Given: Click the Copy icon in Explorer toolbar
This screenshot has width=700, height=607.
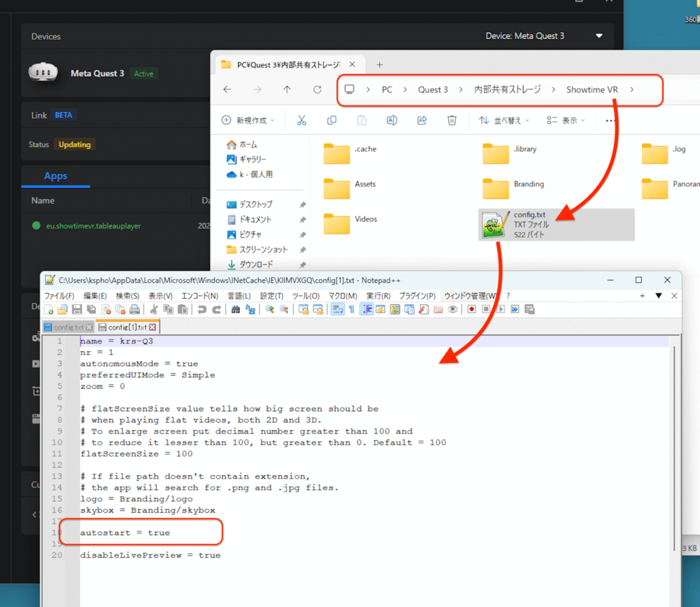Looking at the screenshot, I should click(x=332, y=120).
